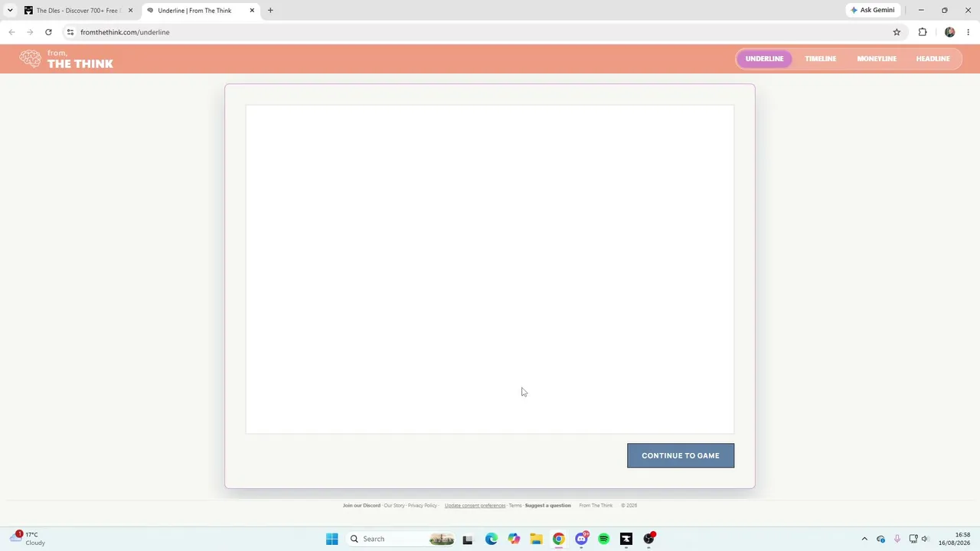980x551 pixels.
Task: View site information icon in address bar
Action: pyautogui.click(x=70, y=32)
